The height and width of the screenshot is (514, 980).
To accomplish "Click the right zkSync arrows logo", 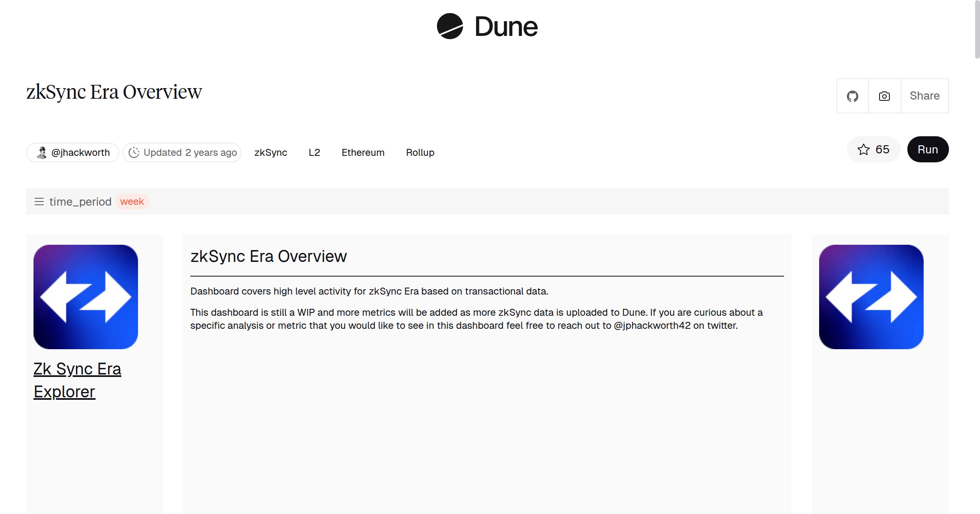I will [871, 297].
